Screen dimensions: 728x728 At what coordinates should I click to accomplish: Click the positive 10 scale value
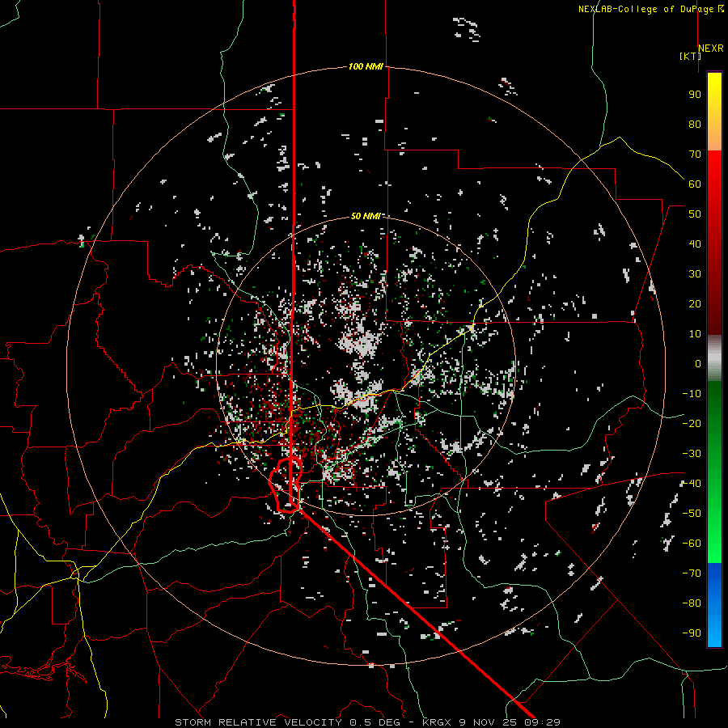pos(695,334)
